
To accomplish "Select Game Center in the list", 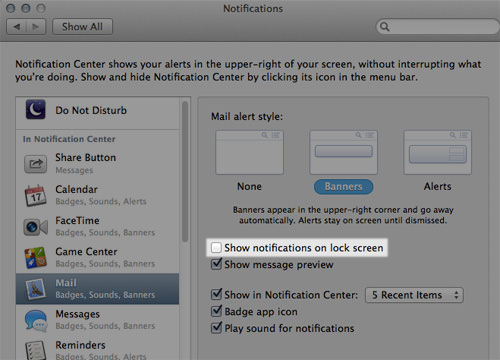I will 97,258.
